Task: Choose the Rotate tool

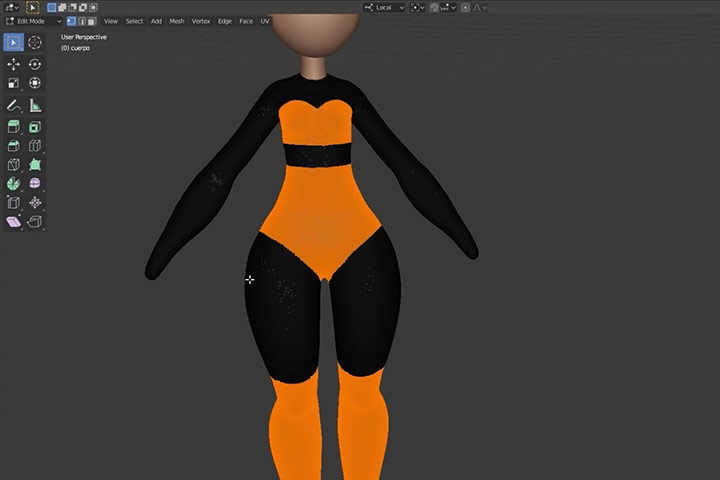Action: [35, 64]
